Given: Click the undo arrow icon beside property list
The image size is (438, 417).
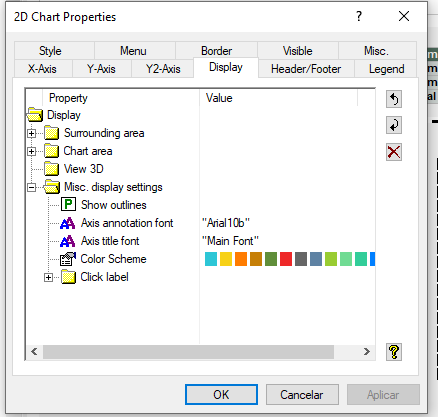Looking at the screenshot, I should coord(394,99).
